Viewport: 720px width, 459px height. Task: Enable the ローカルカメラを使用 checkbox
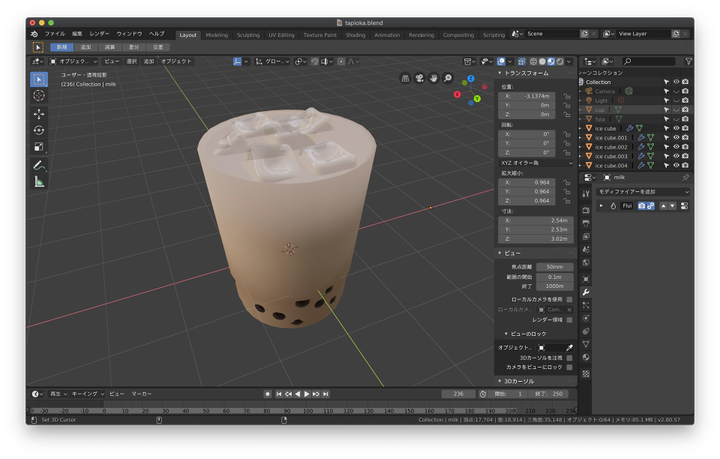point(569,299)
